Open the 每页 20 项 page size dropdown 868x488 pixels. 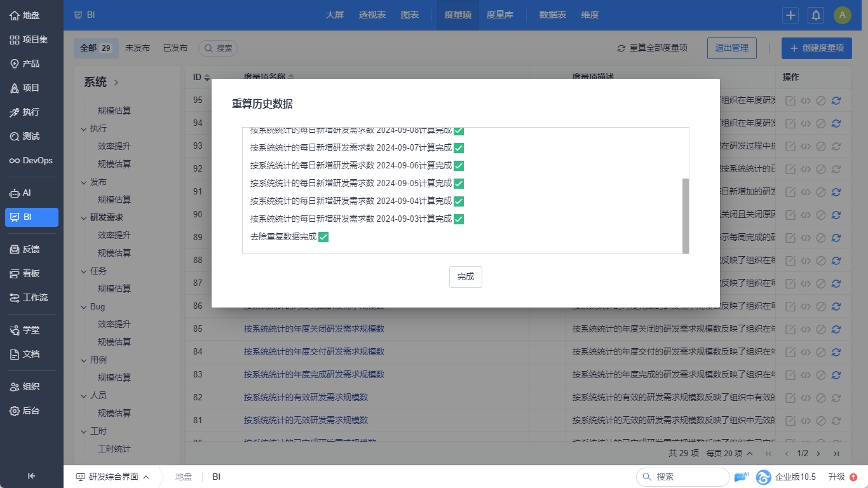click(729, 453)
